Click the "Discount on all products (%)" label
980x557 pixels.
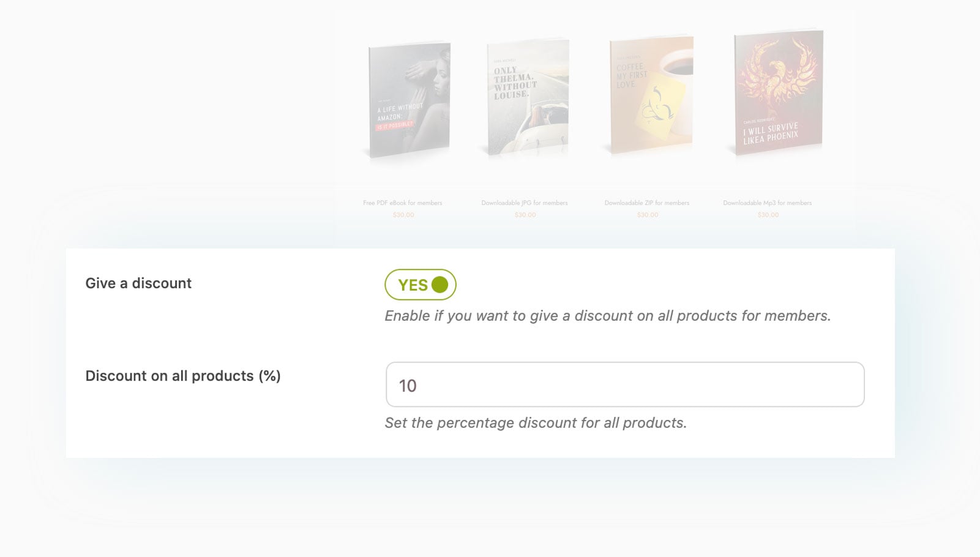point(182,376)
